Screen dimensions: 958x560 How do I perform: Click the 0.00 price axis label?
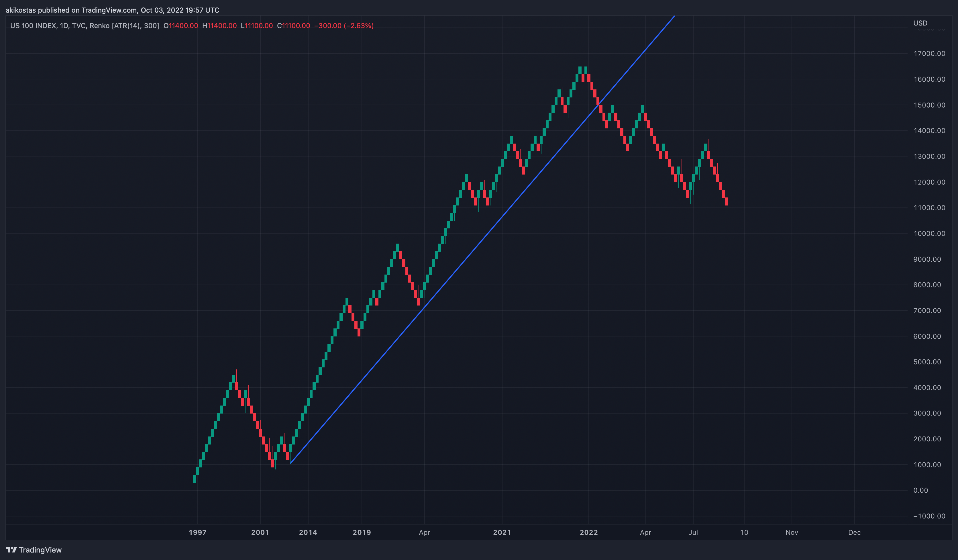[920, 490]
